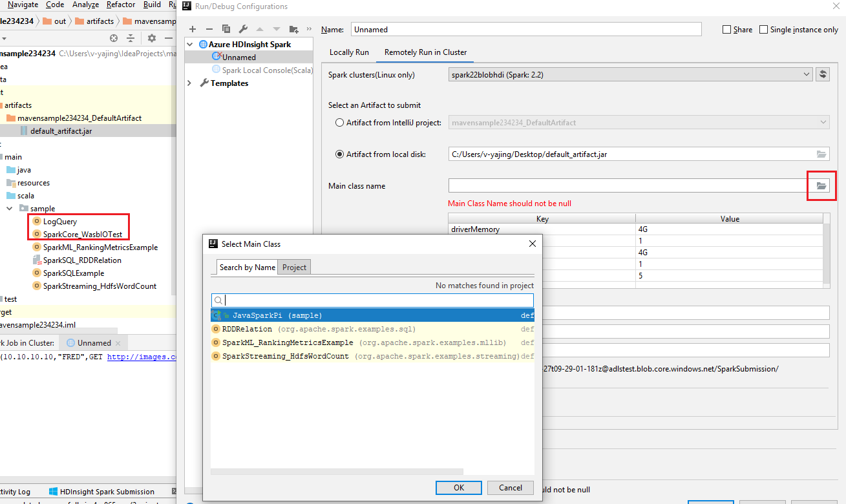The height and width of the screenshot is (504, 846).
Task: Enable the Share checkbox
Action: pyautogui.click(x=726, y=29)
